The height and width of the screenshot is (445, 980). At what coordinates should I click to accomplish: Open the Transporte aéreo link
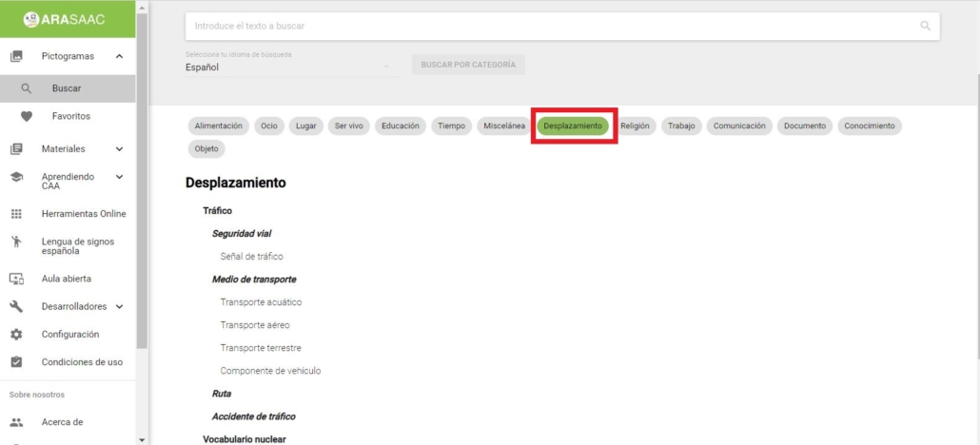[x=255, y=325]
